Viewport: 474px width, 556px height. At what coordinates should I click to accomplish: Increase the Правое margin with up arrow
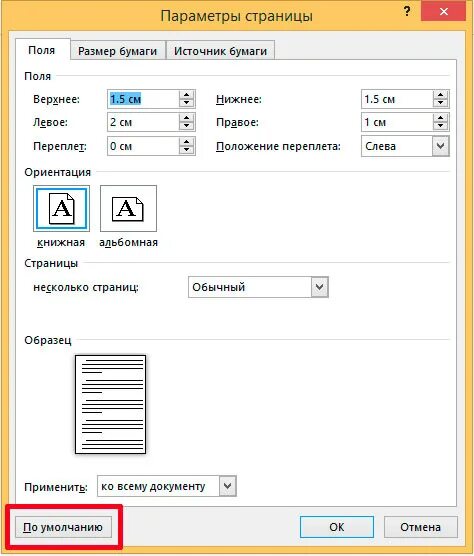coord(440,118)
